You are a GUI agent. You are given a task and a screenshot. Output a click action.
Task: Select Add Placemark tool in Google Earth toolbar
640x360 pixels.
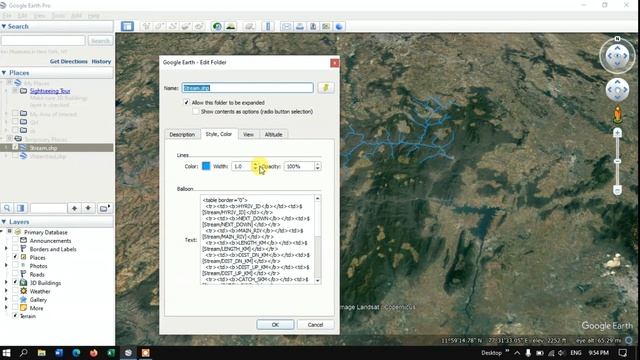(x=146, y=27)
